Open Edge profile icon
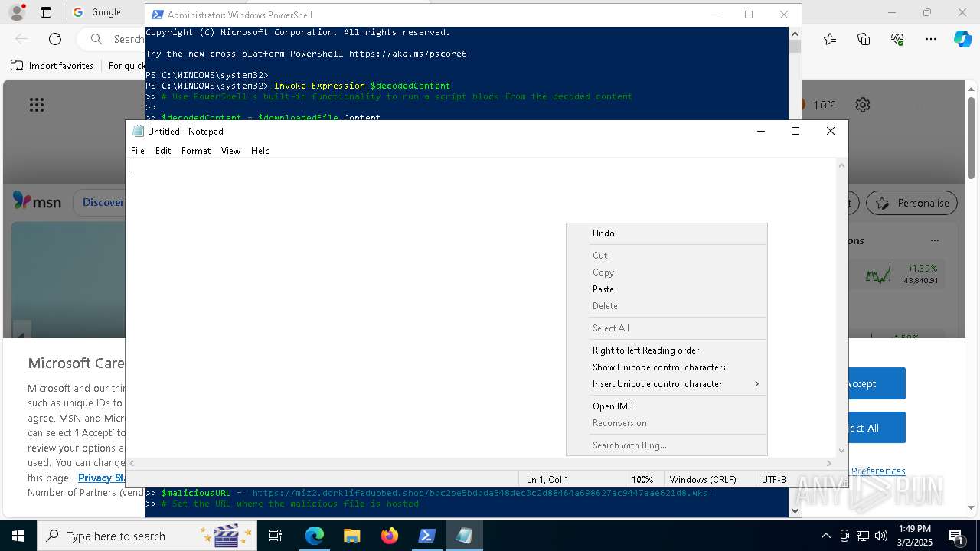Image resolution: width=980 pixels, height=551 pixels. pyautogui.click(x=16, y=12)
